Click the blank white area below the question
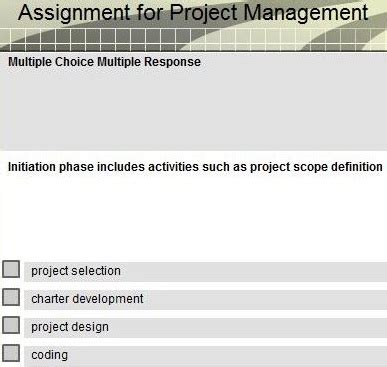Viewport: 387px width, 367px height. point(193,217)
